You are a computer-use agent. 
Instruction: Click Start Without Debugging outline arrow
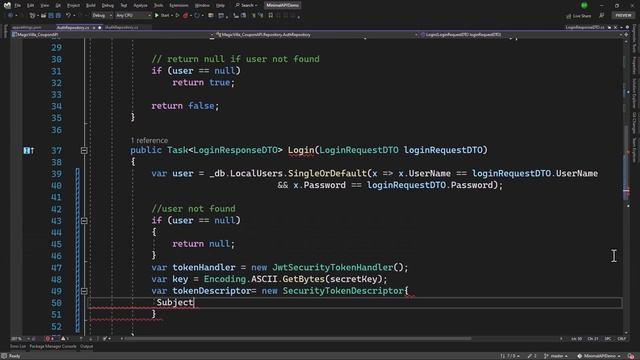coord(177,16)
